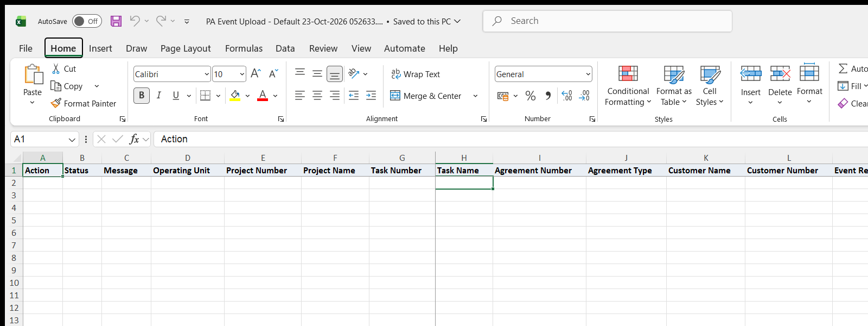The height and width of the screenshot is (326, 868).
Task: Increase indent of cell text
Action: click(371, 96)
